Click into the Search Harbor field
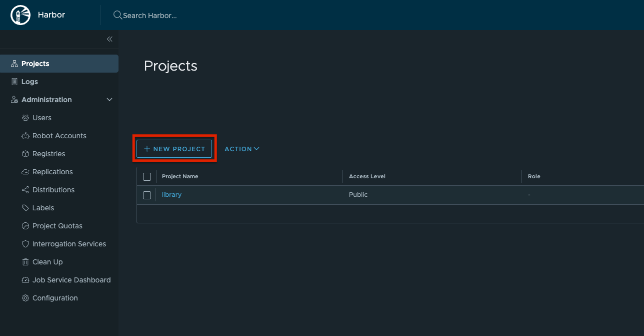The image size is (644, 336). (150, 16)
